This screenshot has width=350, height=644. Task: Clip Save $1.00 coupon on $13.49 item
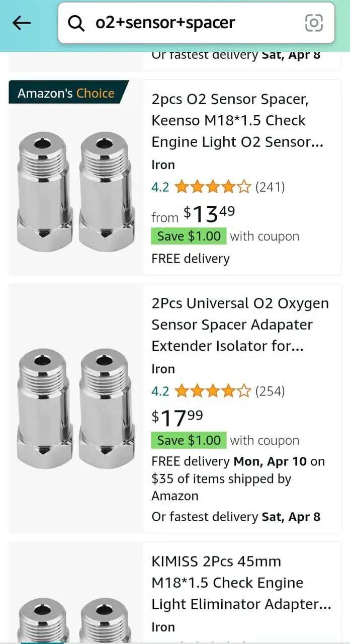pos(189,236)
